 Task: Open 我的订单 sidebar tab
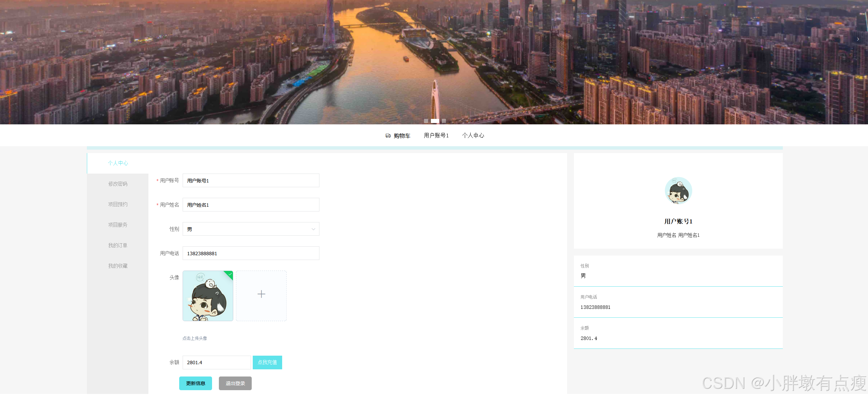pos(118,245)
